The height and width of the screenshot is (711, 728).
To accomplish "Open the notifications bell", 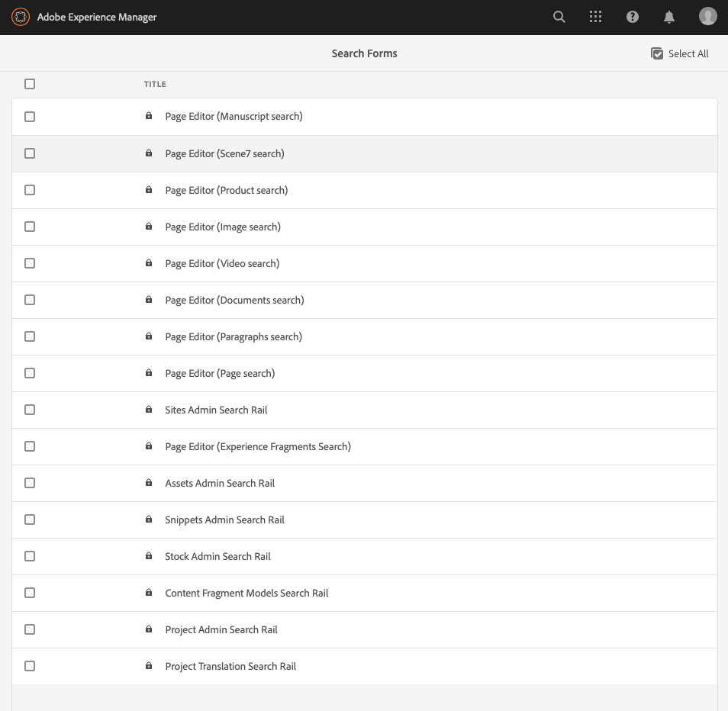I will (x=669, y=18).
